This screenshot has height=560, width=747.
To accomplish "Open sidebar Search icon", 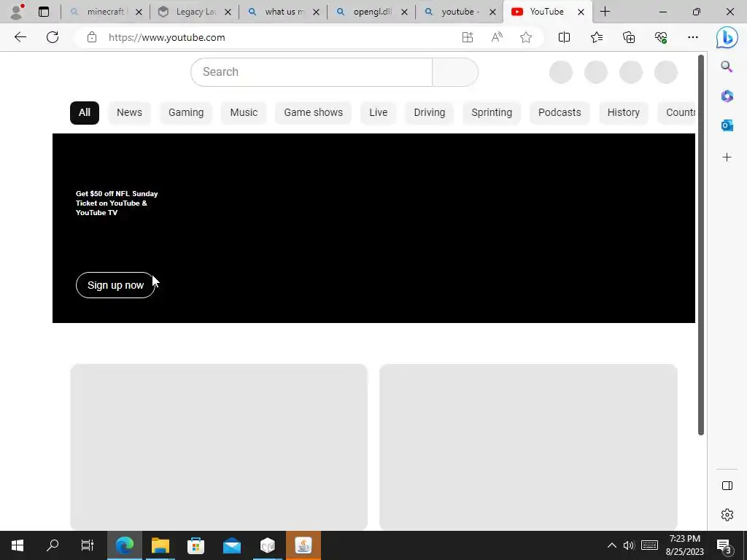I will tap(727, 66).
